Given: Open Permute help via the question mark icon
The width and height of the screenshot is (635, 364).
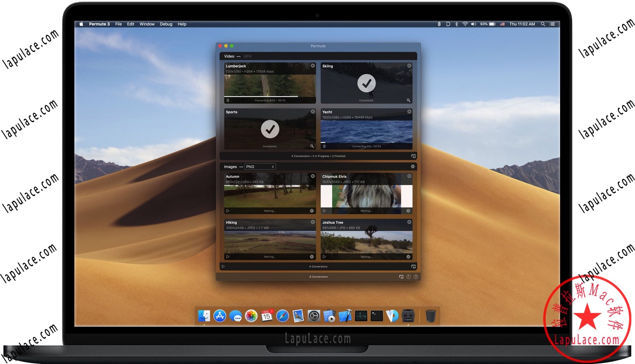Looking at the screenshot, I should [416, 276].
